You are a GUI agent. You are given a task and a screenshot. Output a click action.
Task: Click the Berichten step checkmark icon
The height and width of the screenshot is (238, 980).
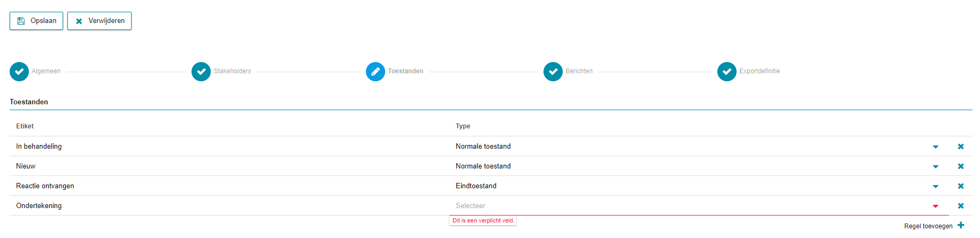point(553,72)
